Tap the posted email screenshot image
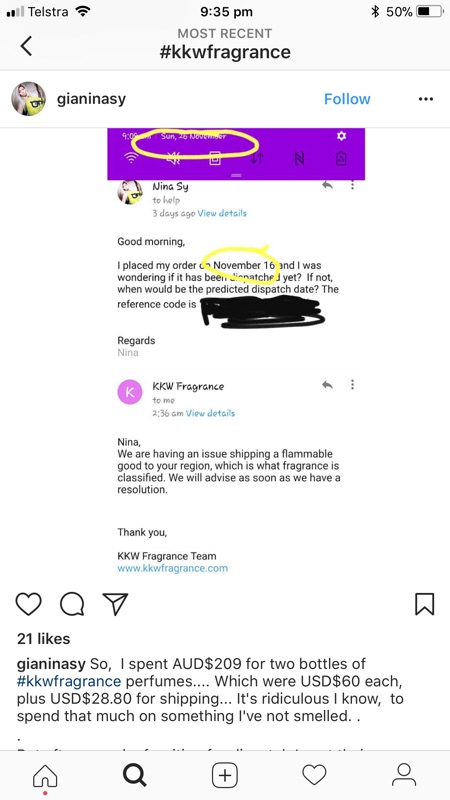The height and width of the screenshot is (800, 450). coord(236,353)
